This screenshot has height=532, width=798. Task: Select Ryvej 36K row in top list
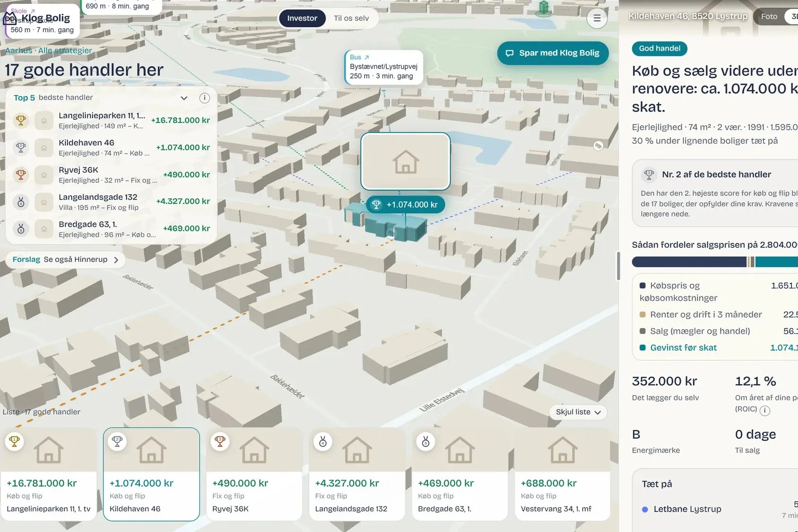point(111,174)
